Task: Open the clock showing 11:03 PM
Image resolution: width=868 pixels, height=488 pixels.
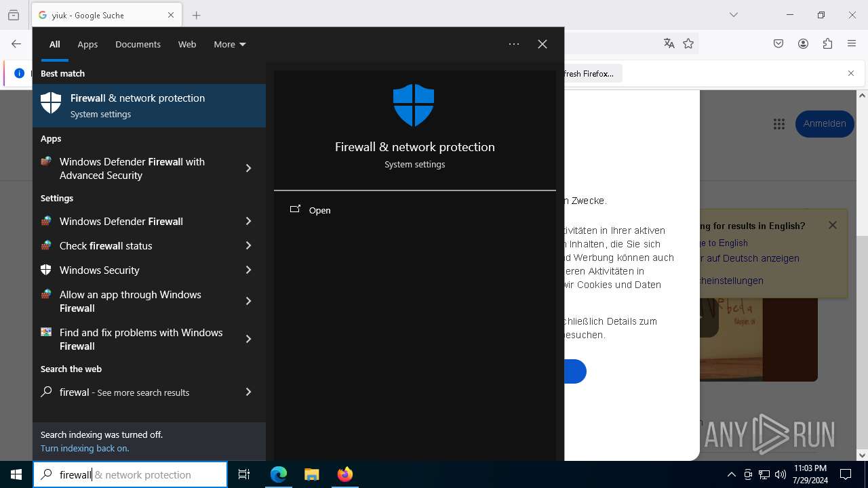Action: (810, 474)
